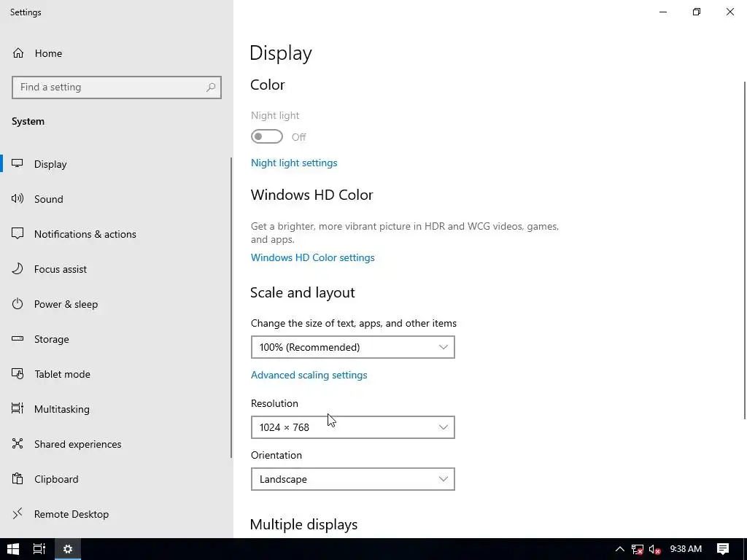747x560 pixels.
Task: Select Storage in the sidebar
Action: pos(115,339)
